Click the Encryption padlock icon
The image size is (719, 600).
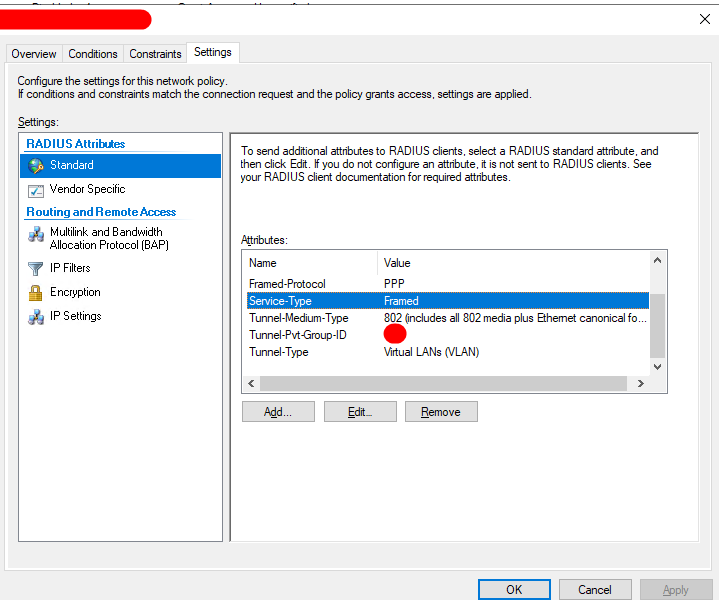click(35, 293)
